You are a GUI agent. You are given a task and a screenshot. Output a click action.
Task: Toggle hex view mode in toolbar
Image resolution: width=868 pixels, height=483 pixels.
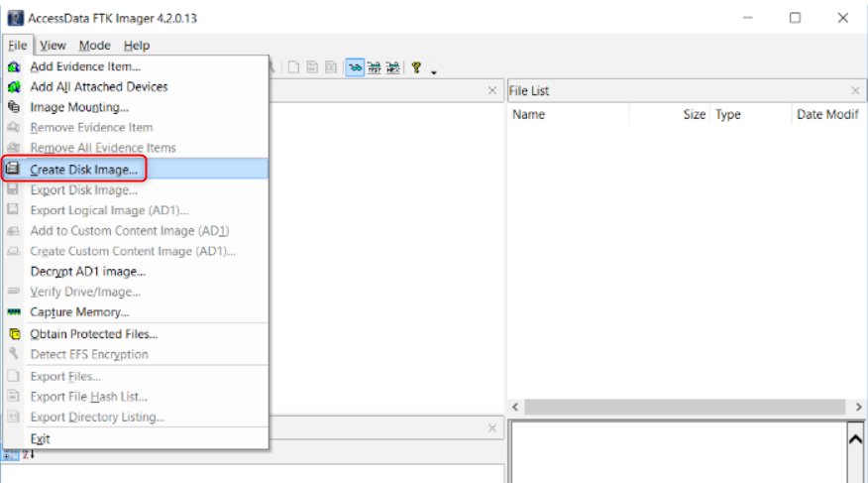[392, 67]
